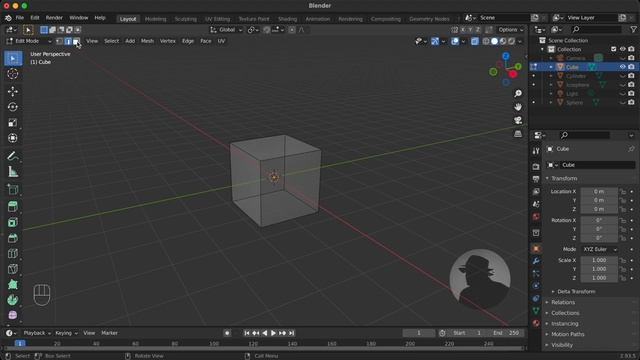Open Global transform orientation dropdown
The height and width of the screenshot is (360, 640).
[x=226, y=30]
